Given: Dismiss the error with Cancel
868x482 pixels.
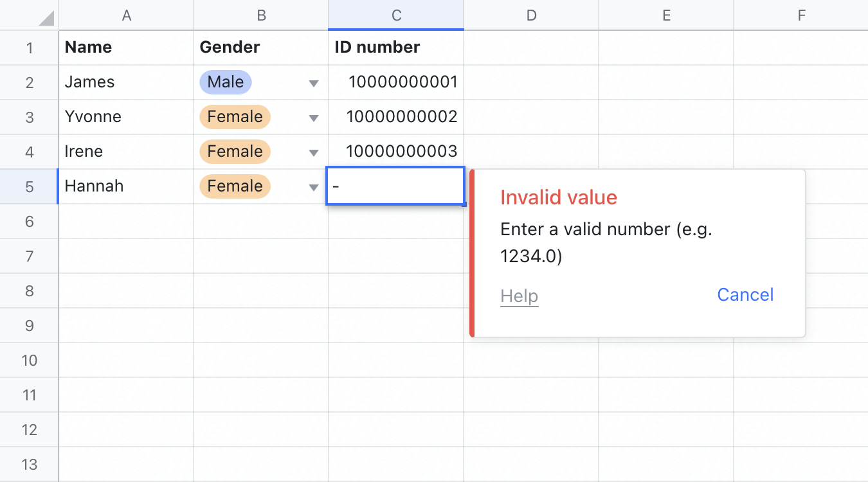Looking at the screenshot, I should point(745,294).
